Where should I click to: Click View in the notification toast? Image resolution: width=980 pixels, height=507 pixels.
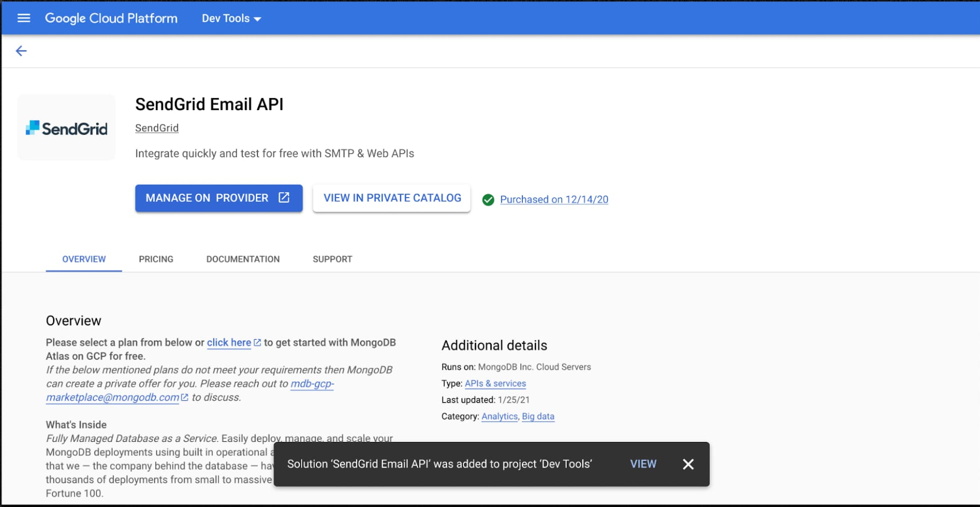coord(643,464)
